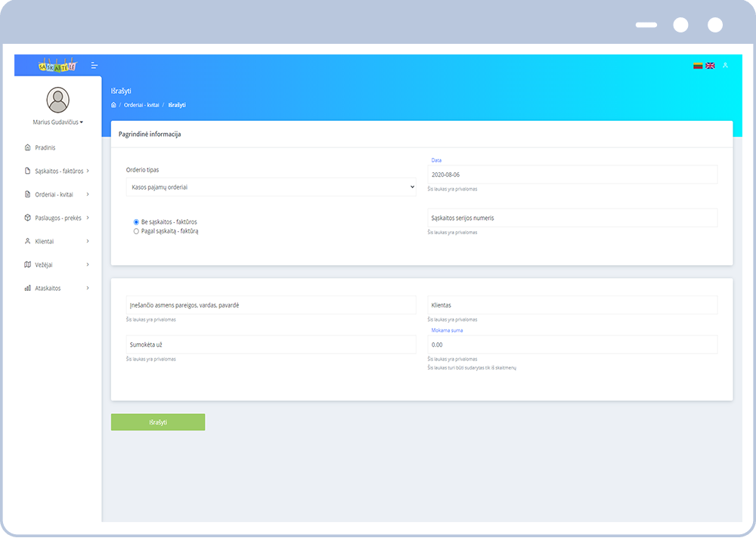Click the Vežėjai map icon
The image size is (756, 538).
point(27,264)
